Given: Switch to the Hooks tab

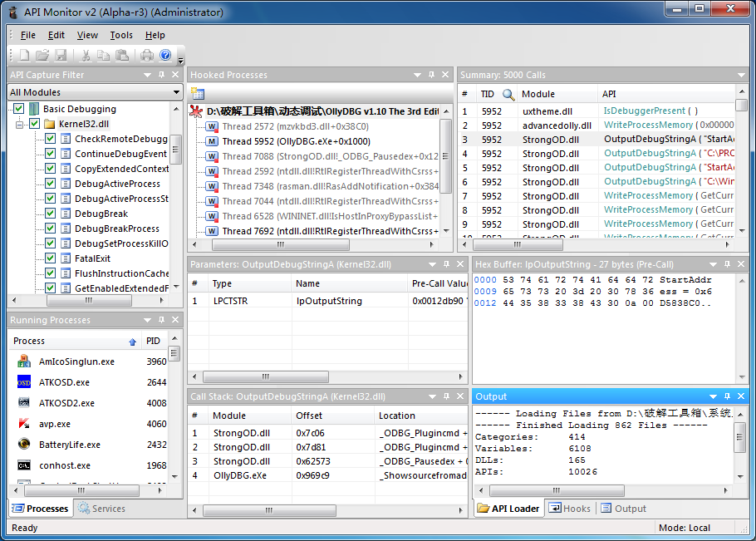Looking at the screenshot, I should [x=570, y=509].
